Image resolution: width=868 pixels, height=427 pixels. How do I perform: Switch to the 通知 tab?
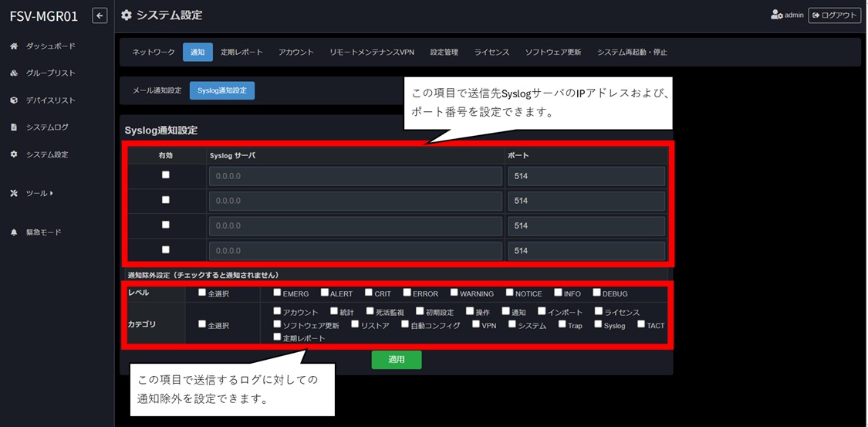(198, 52)
